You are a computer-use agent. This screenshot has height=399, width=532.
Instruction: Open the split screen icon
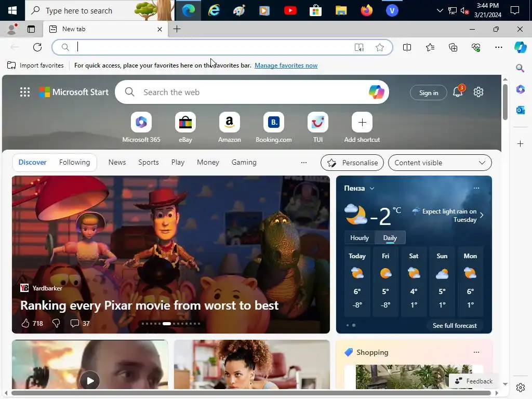tap(407, 47)
